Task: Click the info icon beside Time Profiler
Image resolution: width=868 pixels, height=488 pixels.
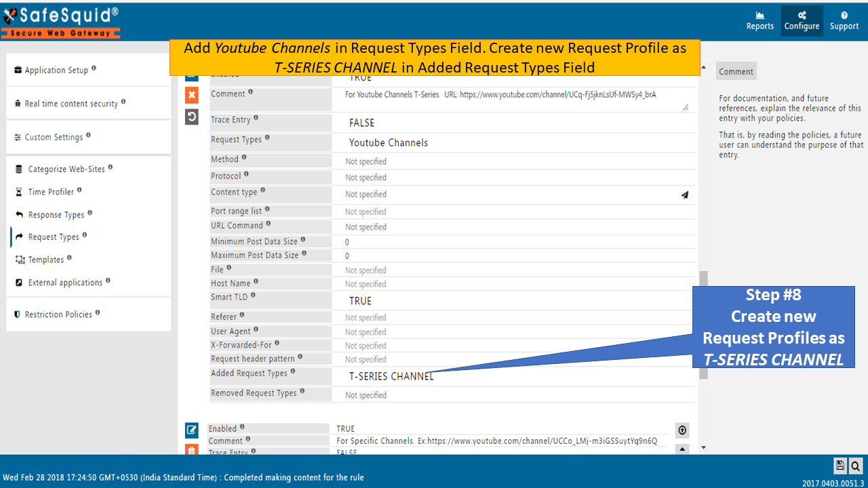Action: tap(79, 190)
